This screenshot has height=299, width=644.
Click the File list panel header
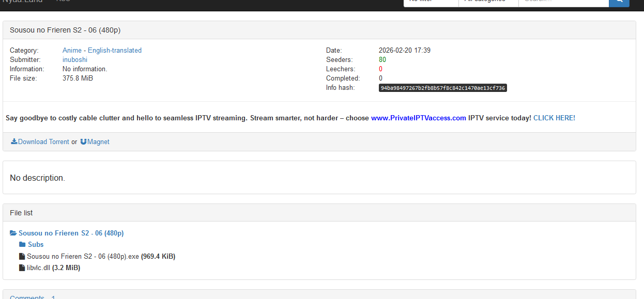click(319, 213)
